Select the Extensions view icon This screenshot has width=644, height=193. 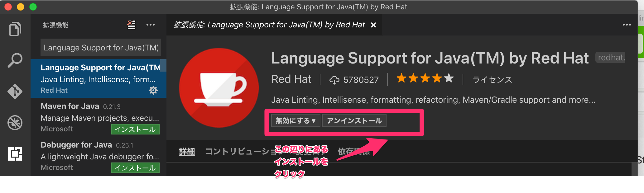(x=15, y=154)
